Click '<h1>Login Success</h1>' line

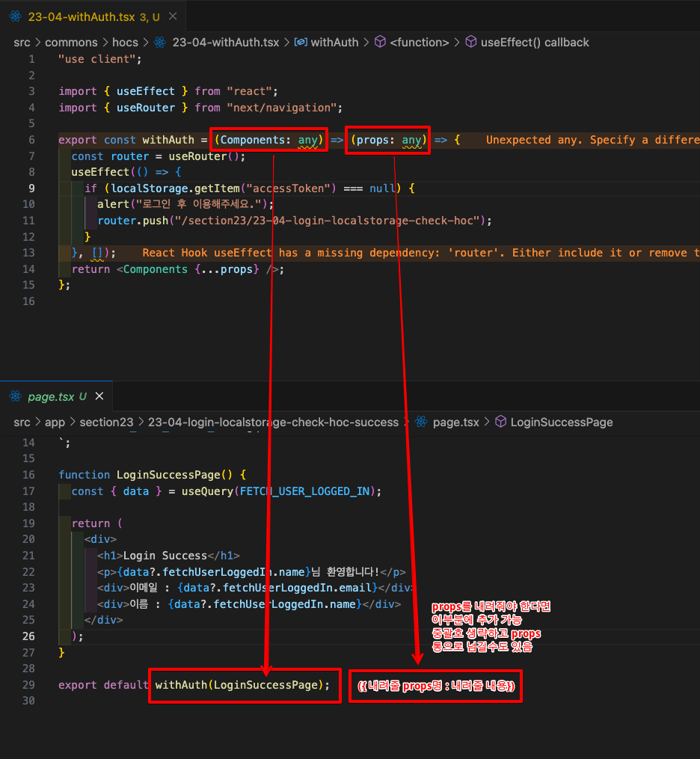pos(168,556)
